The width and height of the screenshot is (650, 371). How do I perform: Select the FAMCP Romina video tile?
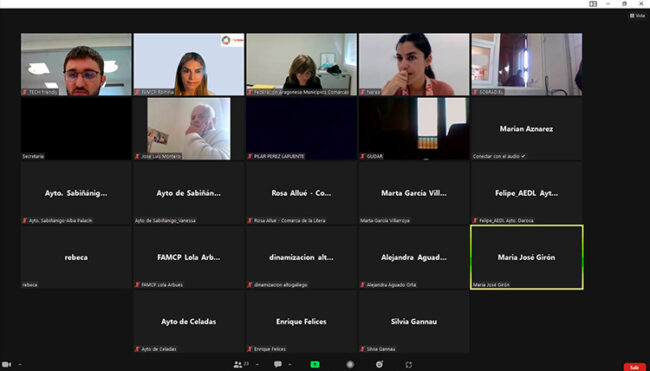pos(189,64)
